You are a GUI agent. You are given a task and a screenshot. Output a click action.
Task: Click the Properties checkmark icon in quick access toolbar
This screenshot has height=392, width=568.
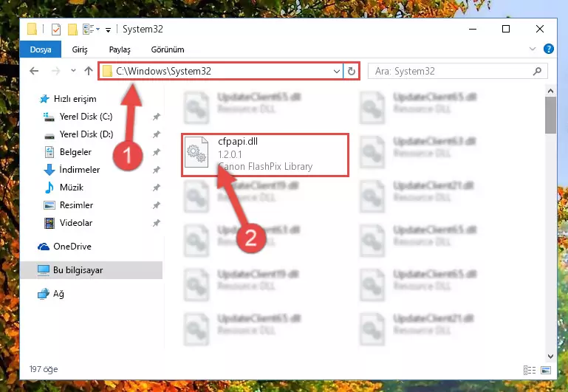(x=56, y=30)
